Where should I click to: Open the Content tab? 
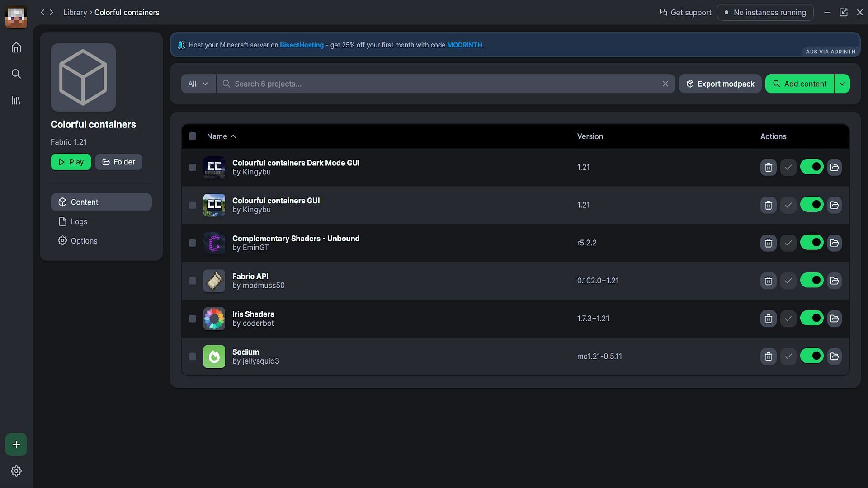tap(101, 202)
